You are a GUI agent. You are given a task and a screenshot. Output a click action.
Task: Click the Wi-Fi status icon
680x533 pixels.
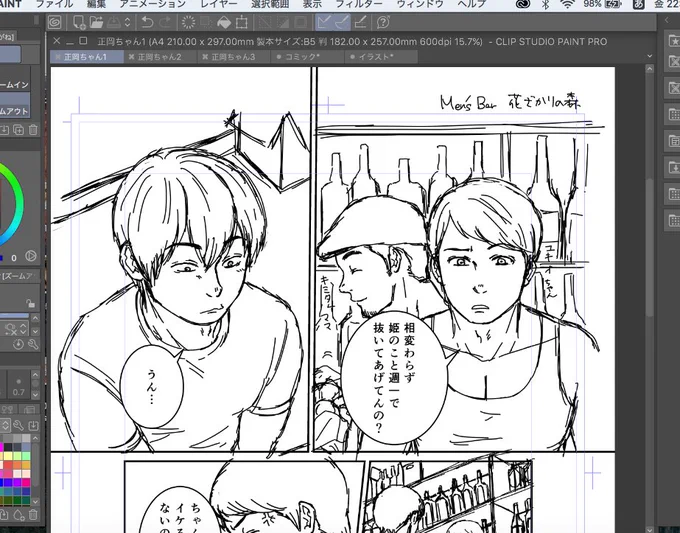point(568,4)
